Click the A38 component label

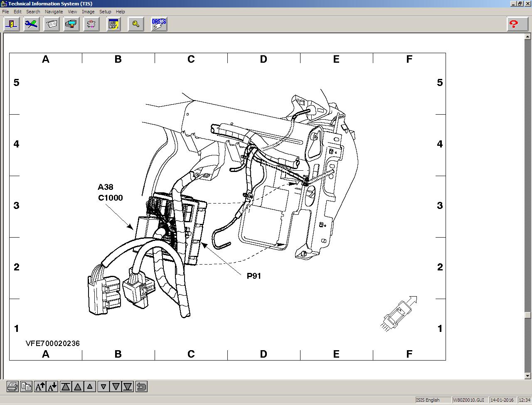coord(106,187)
